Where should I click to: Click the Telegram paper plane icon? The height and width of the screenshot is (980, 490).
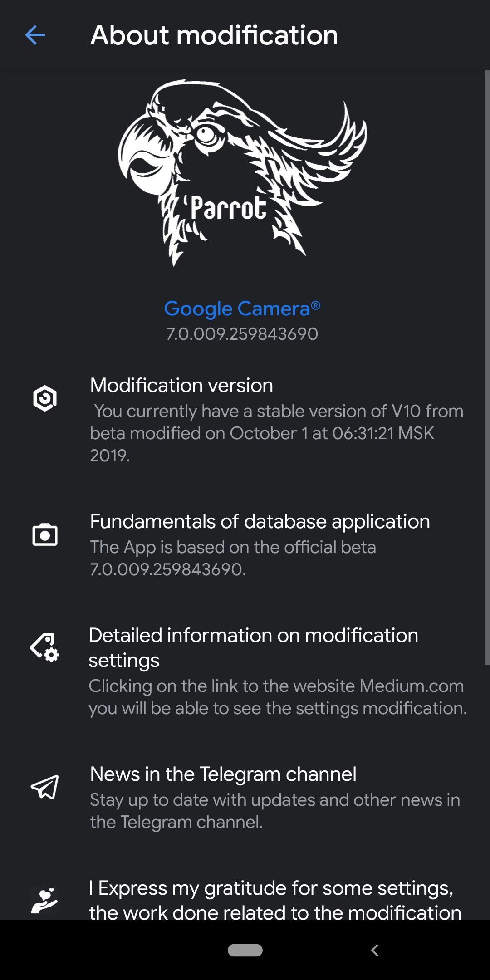[44, 787]
